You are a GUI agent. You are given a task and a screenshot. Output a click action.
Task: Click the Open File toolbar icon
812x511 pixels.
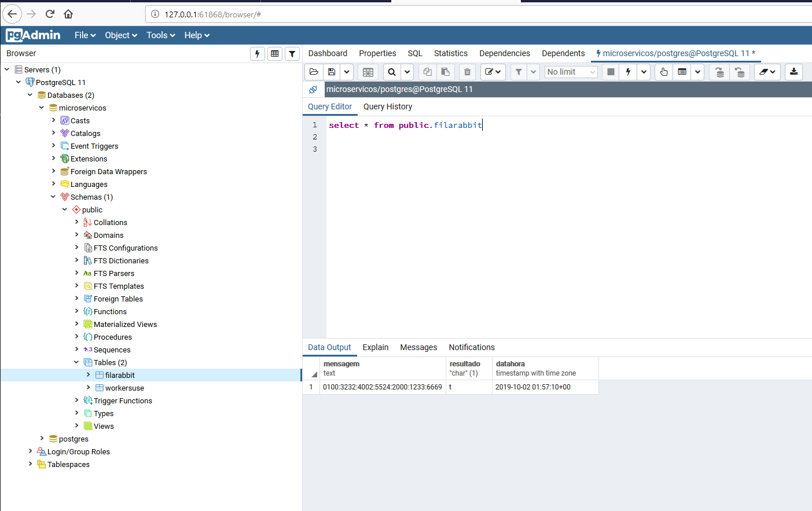coord(314,72)
